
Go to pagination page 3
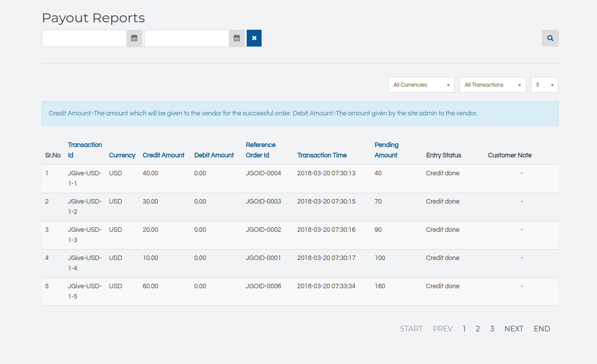(492, 329)
